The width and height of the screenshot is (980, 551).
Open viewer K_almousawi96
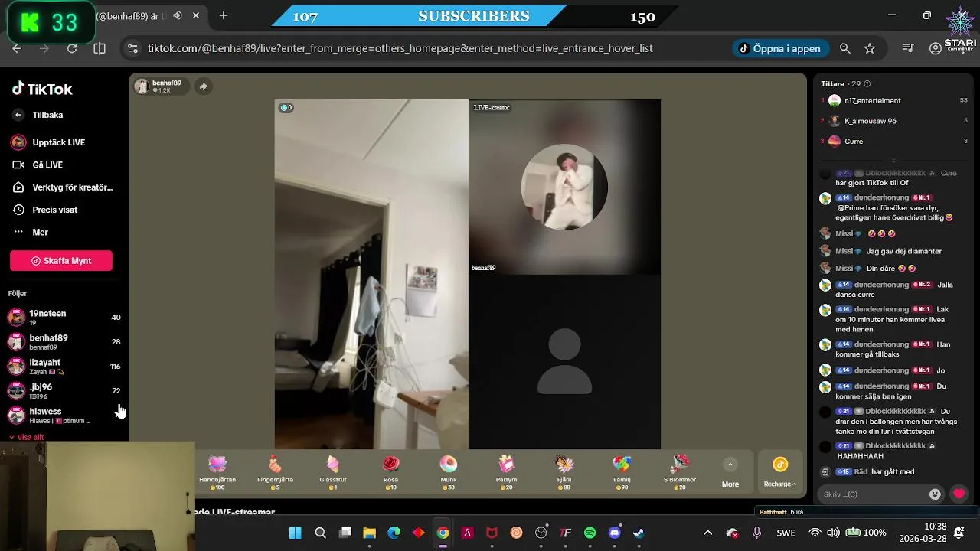tap(895, 121)
